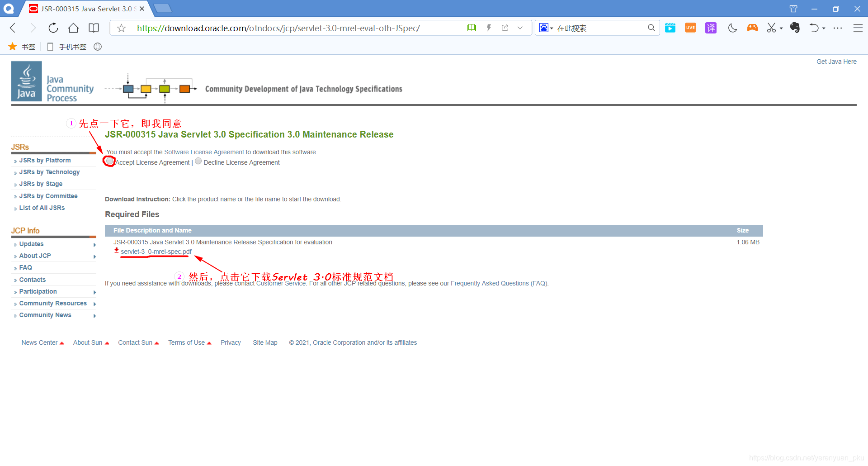Open the Site Map footer link
This screenshot has height=466, width=868.
(265, 342)
